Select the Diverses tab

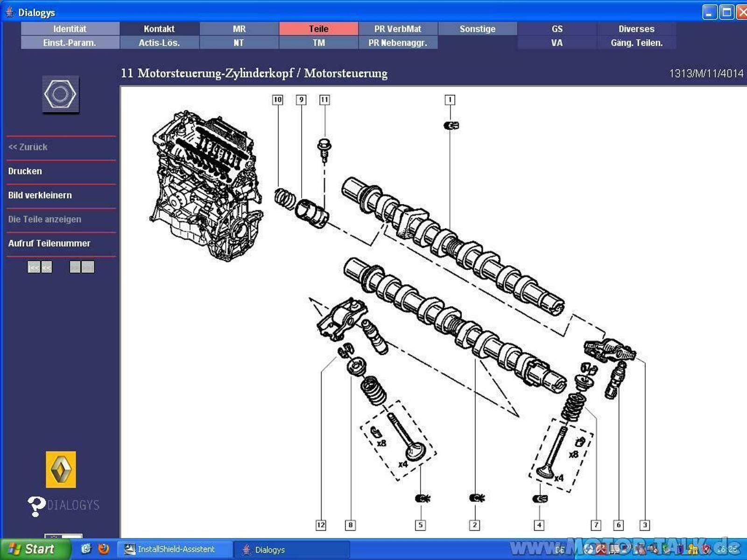click(x=636, y=28)
